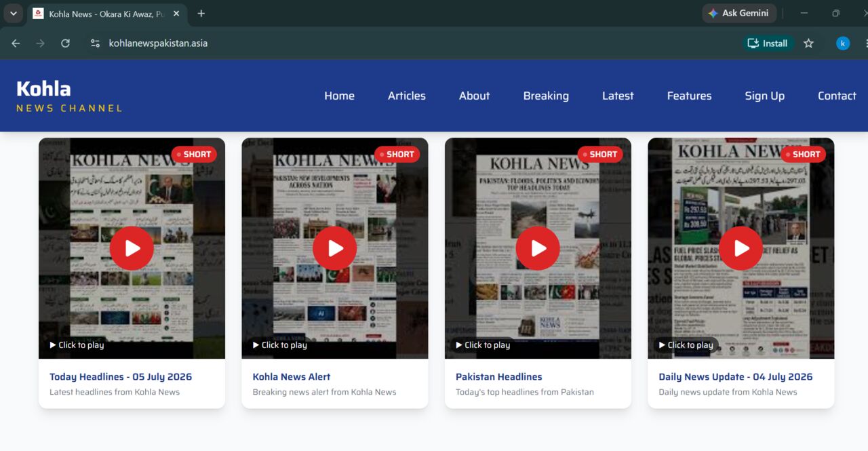Open title 'Kohla News Alert'
The image size is (868, 451).
tap(292, 376)
